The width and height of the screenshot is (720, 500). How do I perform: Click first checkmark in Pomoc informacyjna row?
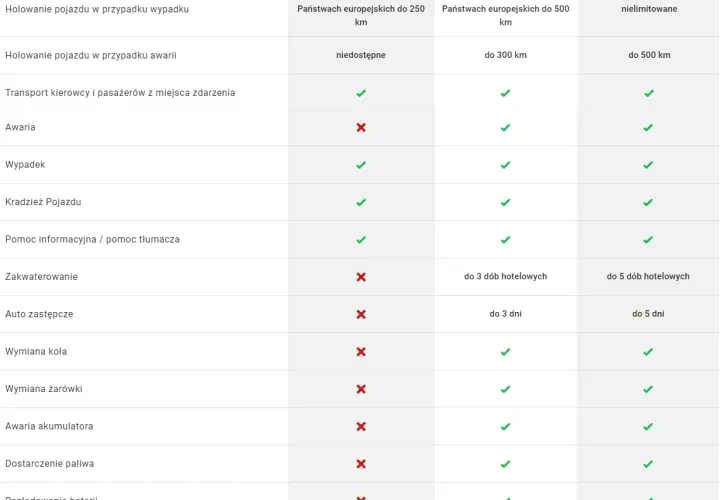pos(361,240)
